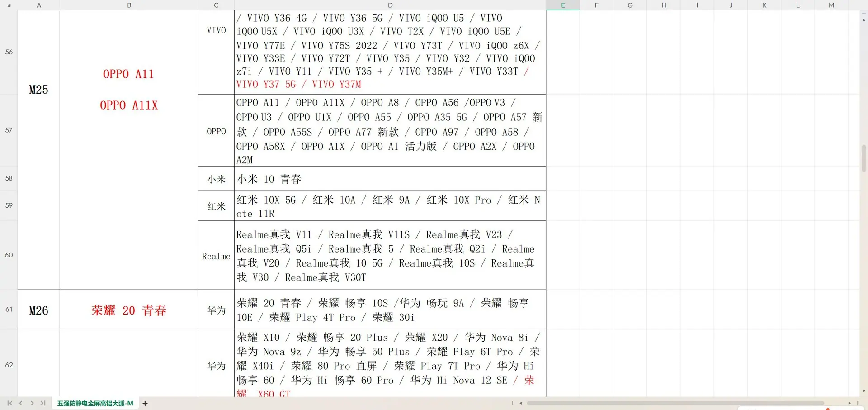Screen dimensions: 868x410
Task: Select column C header
Action: 216,5
